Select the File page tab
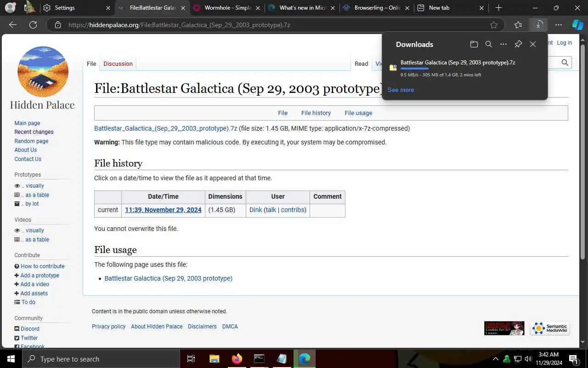The height and width of the screenshot is (368, 588). click(x=91, y=64)
